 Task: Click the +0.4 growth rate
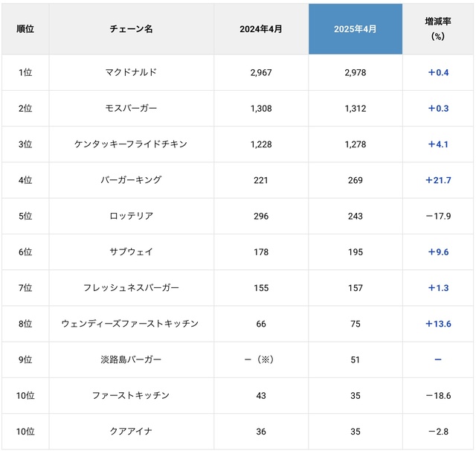[x=438, y=73]
